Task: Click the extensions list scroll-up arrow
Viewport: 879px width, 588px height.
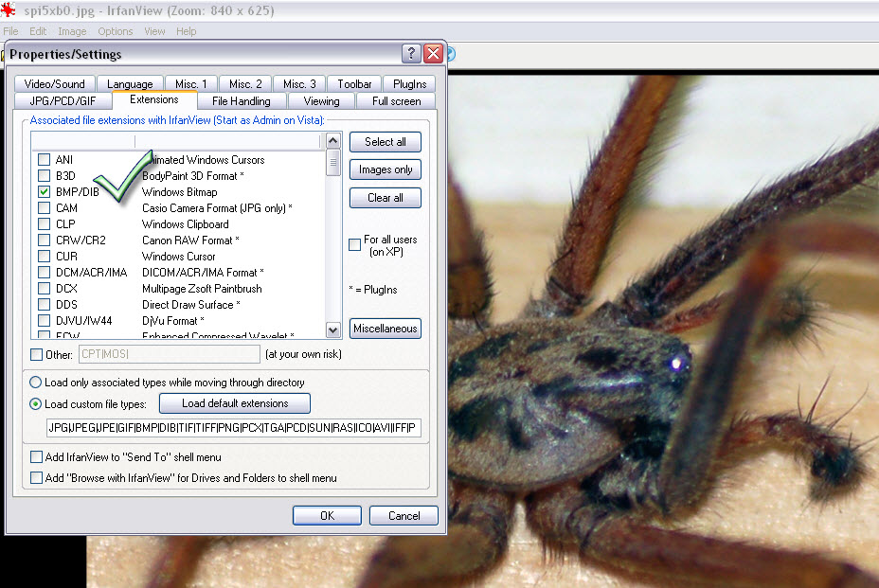Action: click(x=332, y=141)
